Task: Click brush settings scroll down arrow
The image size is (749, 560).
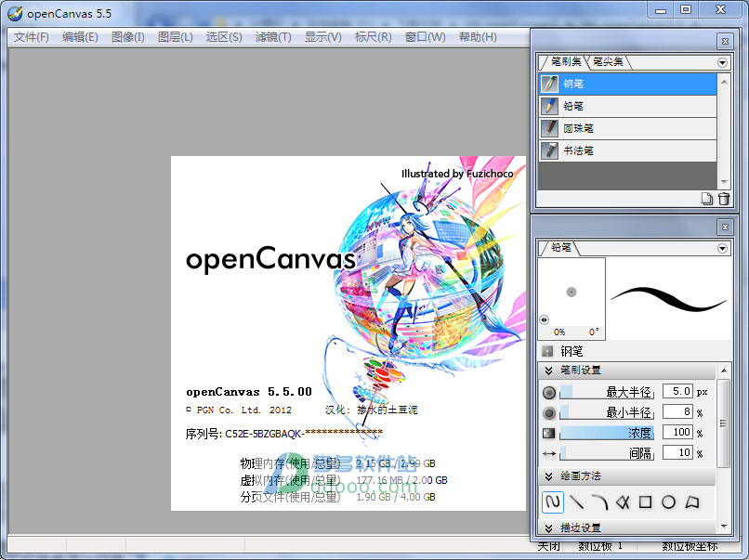Action: pos(723,527)
